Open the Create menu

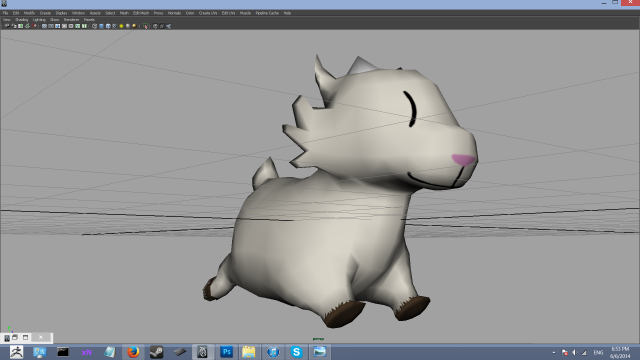(x=45, y=13)
